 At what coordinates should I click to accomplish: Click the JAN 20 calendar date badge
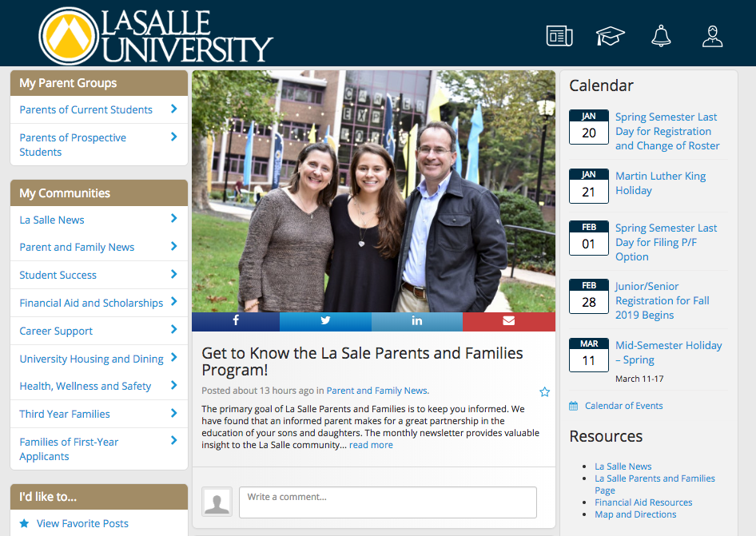coord(589,127)
